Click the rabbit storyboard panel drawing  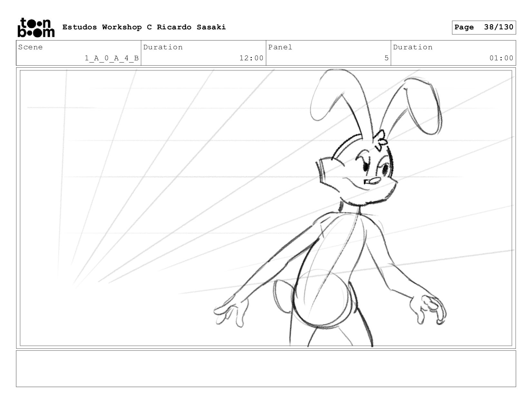pos(266,208)
